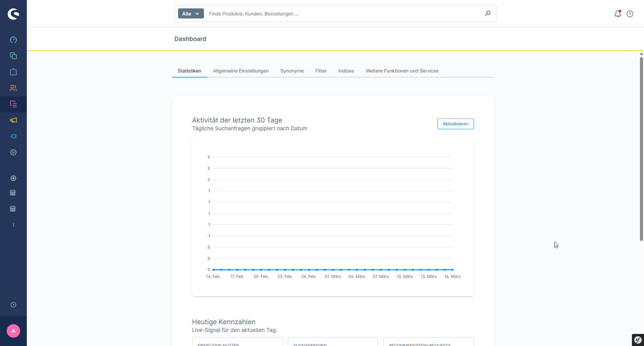Viewport: 644px width, 346px height.
Task: Click the notifications bell icon
Action: pos(618,14)
